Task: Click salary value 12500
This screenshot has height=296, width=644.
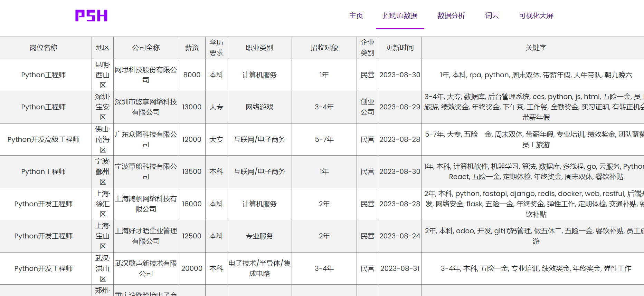Action: pos(192,236)
